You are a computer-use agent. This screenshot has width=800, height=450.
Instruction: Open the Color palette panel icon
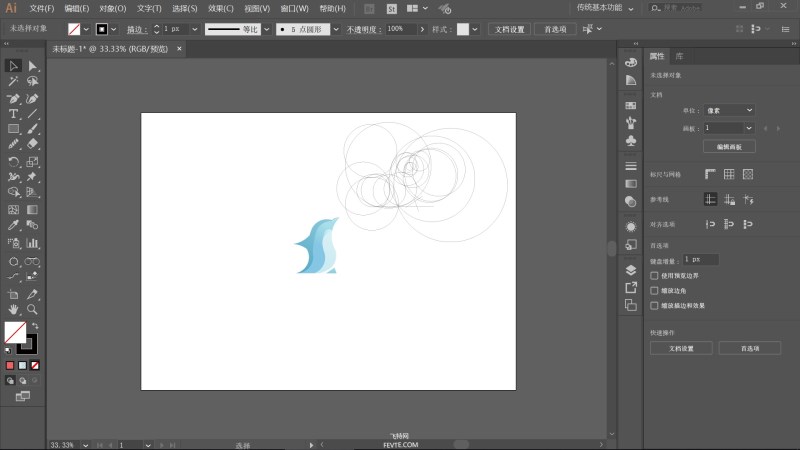pyautogui.click(x=631, y=62)
